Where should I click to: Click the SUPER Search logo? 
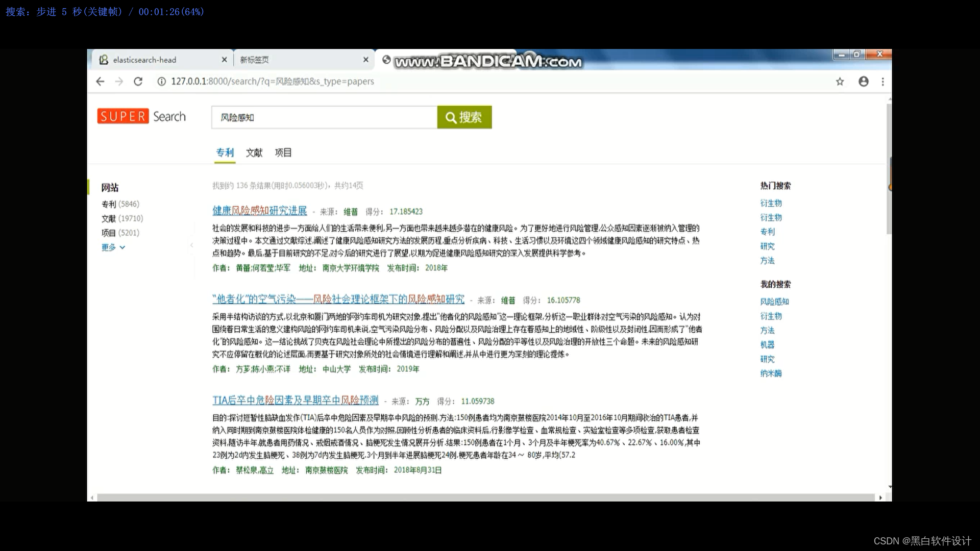[x=141, y=116]
